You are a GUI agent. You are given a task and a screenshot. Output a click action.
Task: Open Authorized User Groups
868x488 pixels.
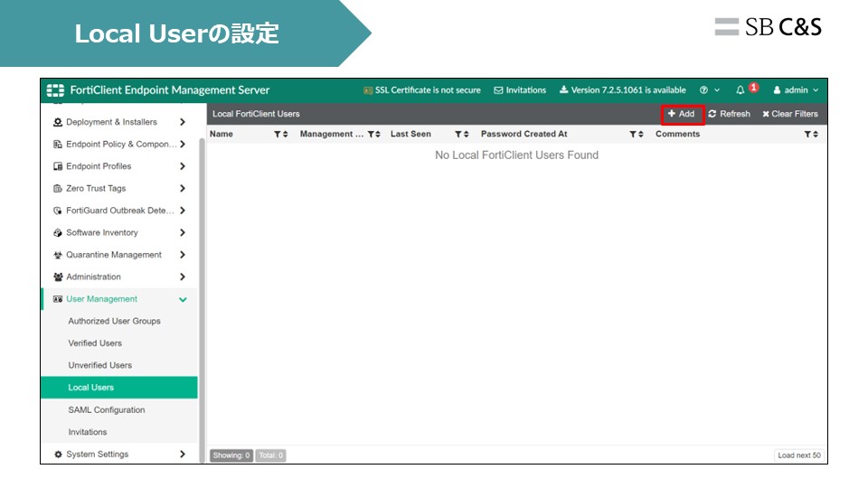(x=114, y=322)
